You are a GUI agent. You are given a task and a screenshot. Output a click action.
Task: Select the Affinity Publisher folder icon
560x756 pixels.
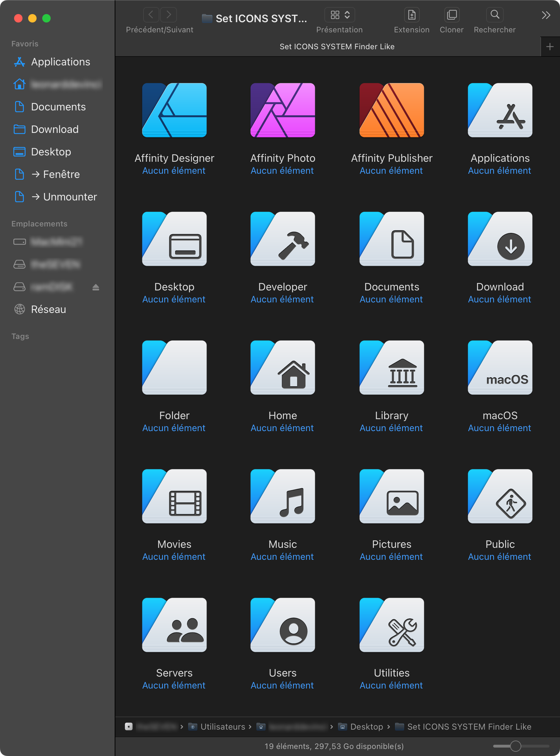[392, 110]
